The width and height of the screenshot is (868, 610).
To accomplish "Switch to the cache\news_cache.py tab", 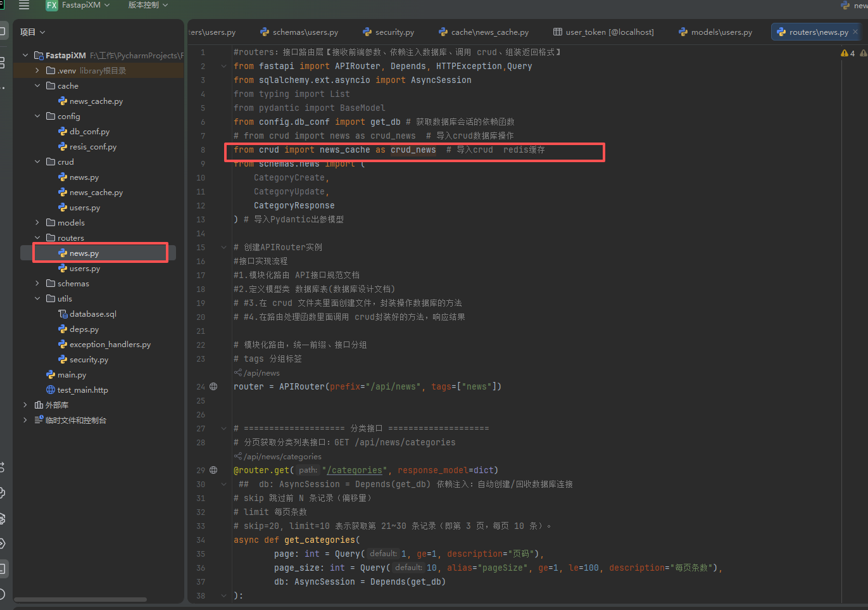I will [484, 32].
